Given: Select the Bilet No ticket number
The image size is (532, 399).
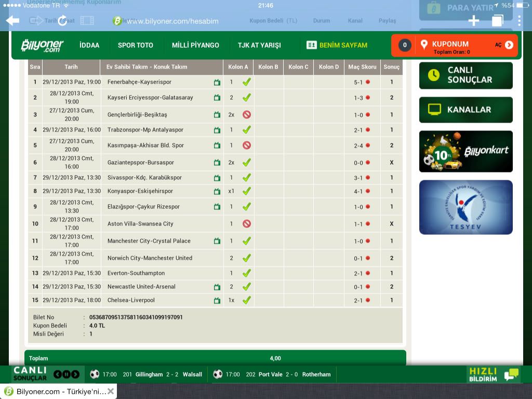Looking at the screenshot, I should pos(136,317).
